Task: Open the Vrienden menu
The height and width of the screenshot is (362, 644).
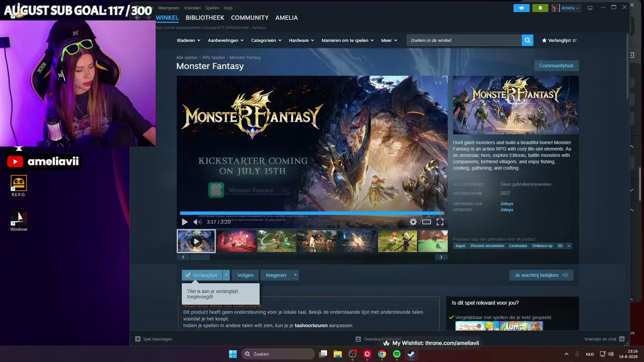Action: [192, 8]
